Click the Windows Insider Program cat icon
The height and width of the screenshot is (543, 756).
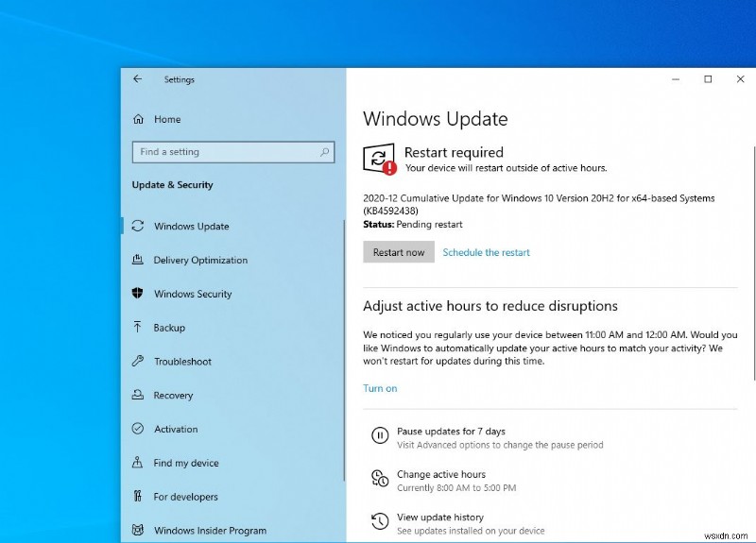click(138, 530)
